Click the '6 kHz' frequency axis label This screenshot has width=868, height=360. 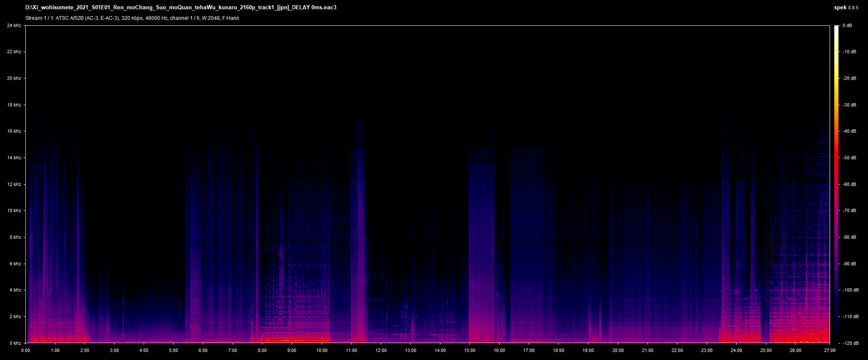(x=15, y=263)
